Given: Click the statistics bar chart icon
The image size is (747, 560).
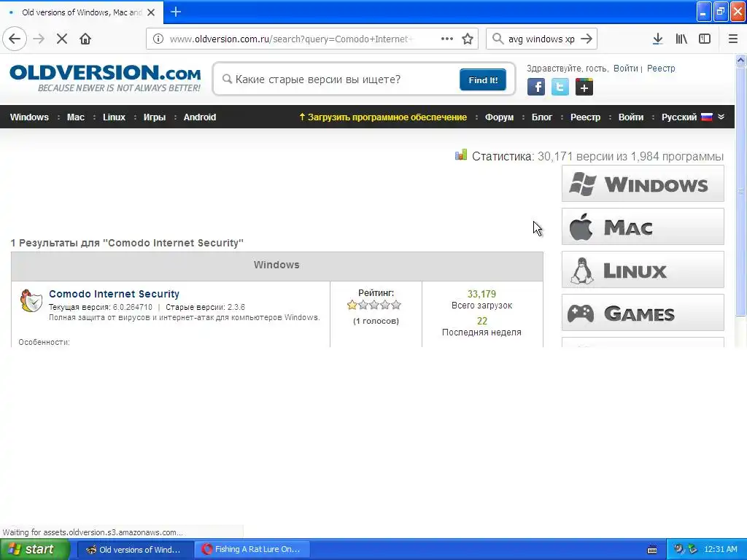Looking at the screenshot, I should click(x=461, y=155).
